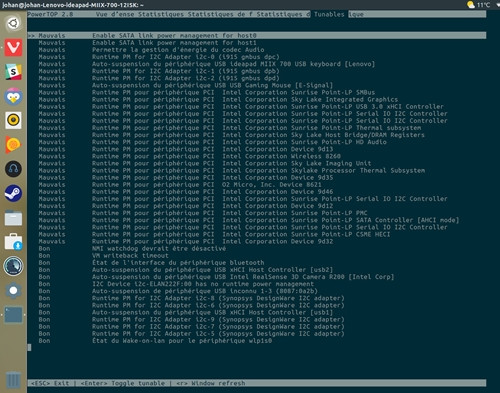Select xHCI Host Controller [usb2] row
The height and width of the screenshot is (393, 500).
click(x=257, y=270)
